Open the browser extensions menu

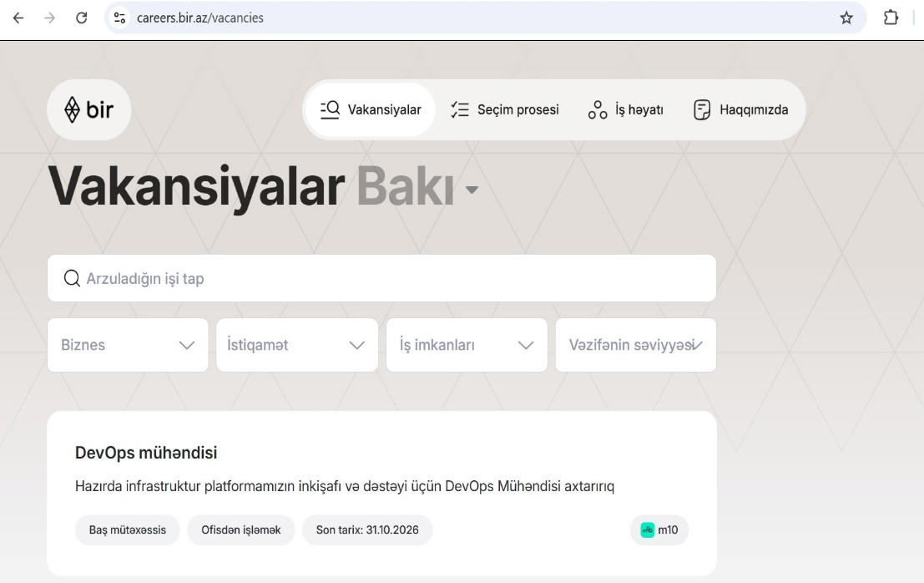coord(891,18)
